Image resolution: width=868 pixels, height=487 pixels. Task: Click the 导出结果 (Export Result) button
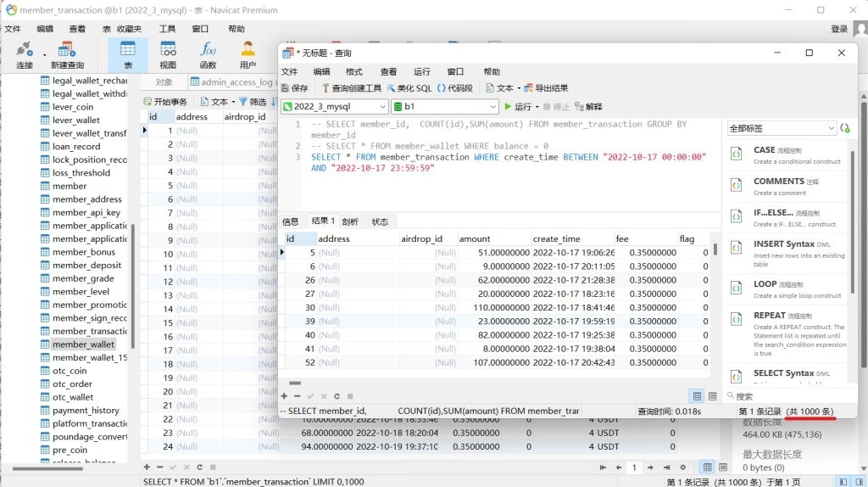[546, 88]
